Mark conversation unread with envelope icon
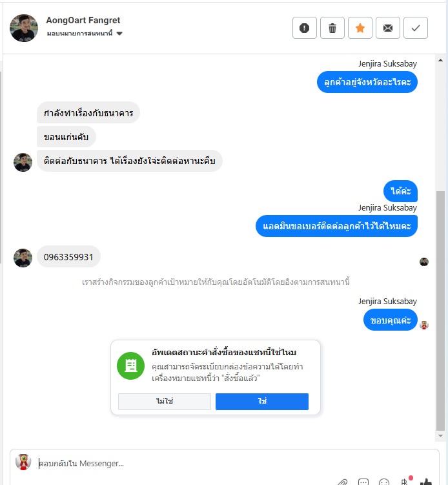Image resolution: width=448 pixels, height=485 pixels. coord(388,28)
